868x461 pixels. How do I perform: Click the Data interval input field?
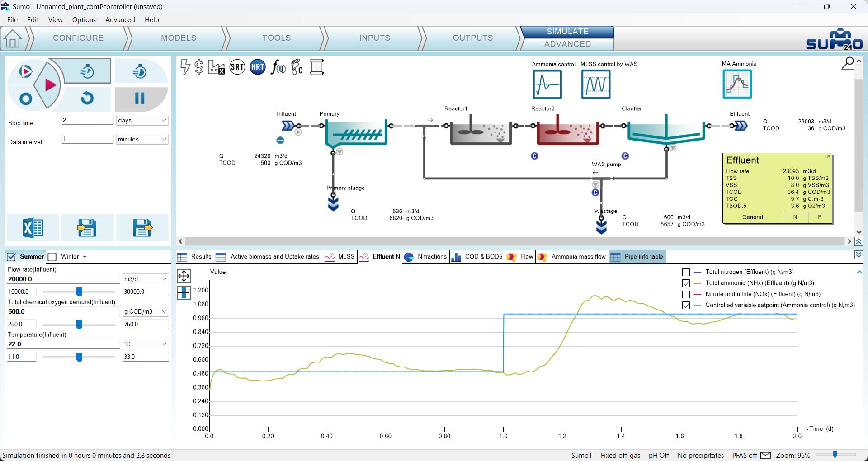87,139
